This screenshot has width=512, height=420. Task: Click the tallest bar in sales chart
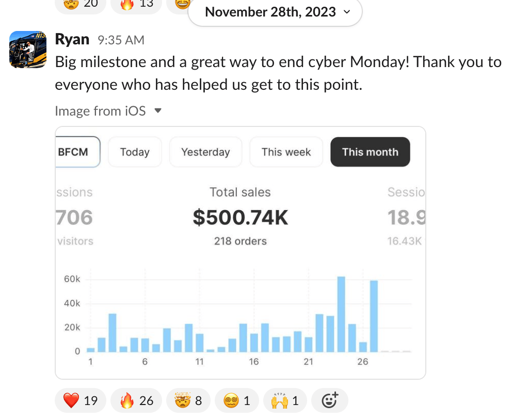pos(341,315)
